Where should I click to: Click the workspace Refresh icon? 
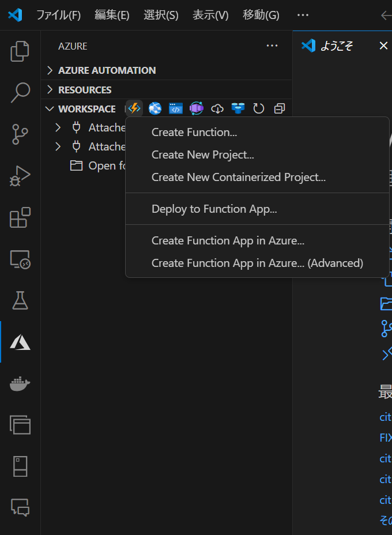259,108
